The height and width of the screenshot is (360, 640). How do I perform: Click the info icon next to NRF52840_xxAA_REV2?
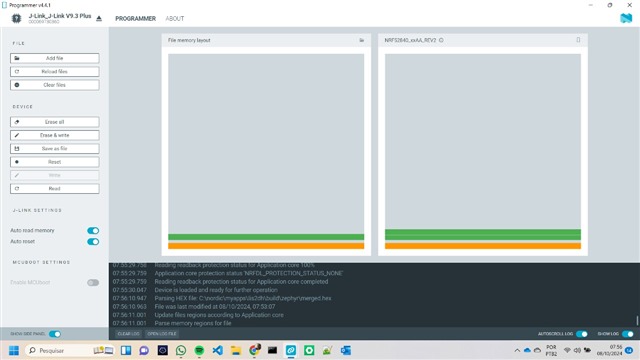[x=441, y=40]
